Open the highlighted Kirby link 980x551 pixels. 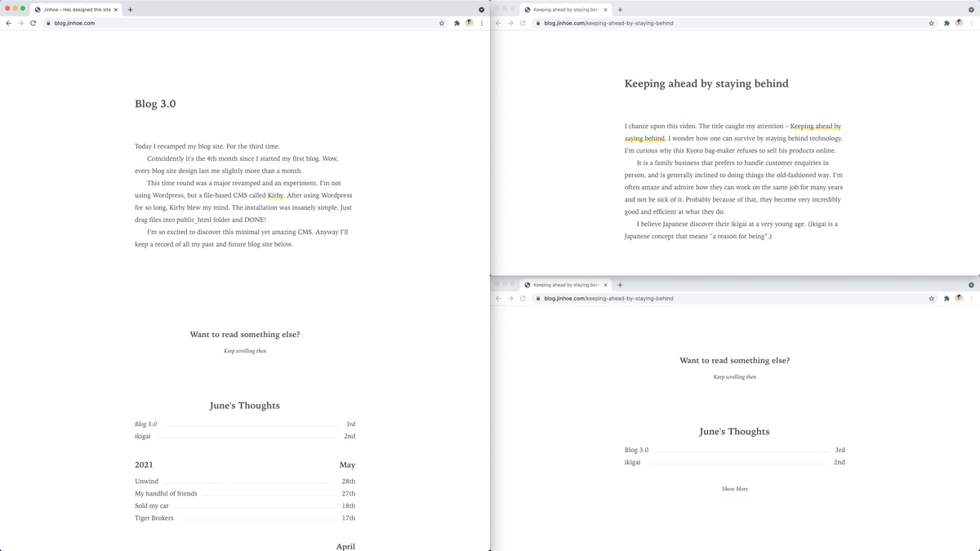click(x=275, y=195)
